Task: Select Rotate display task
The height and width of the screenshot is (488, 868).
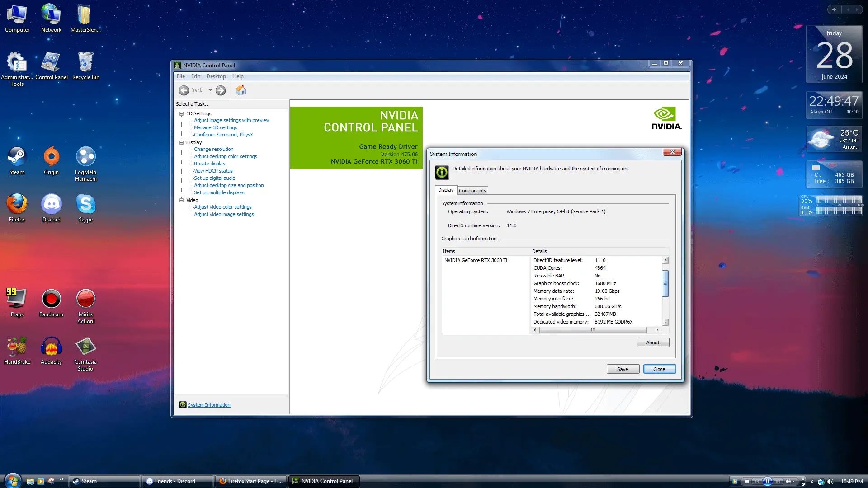Action: (209, 164)
